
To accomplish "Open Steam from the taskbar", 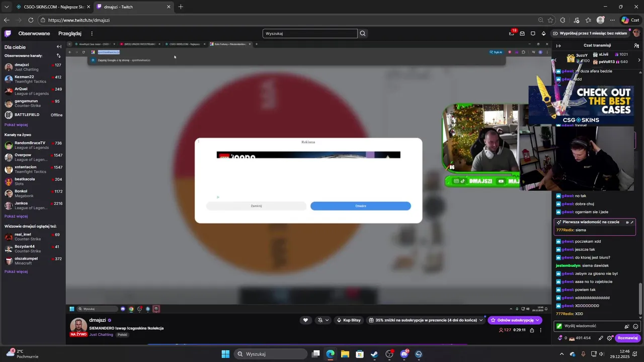I will 374,354.
